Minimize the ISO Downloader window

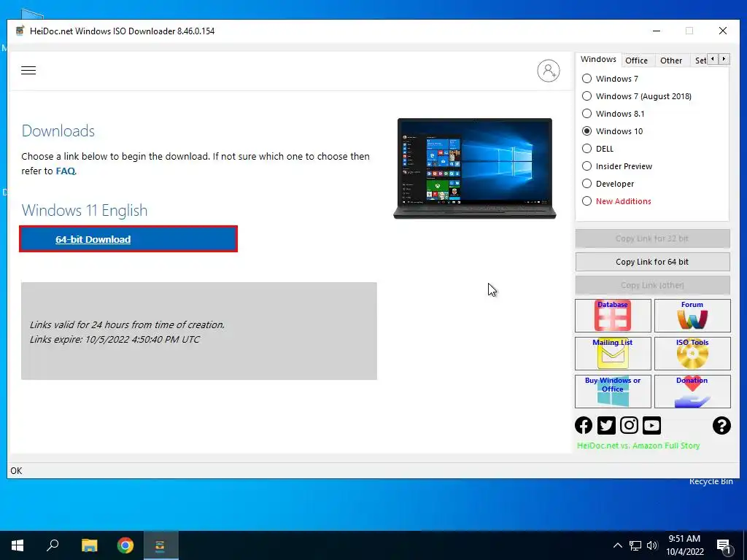tap(657, 31)
